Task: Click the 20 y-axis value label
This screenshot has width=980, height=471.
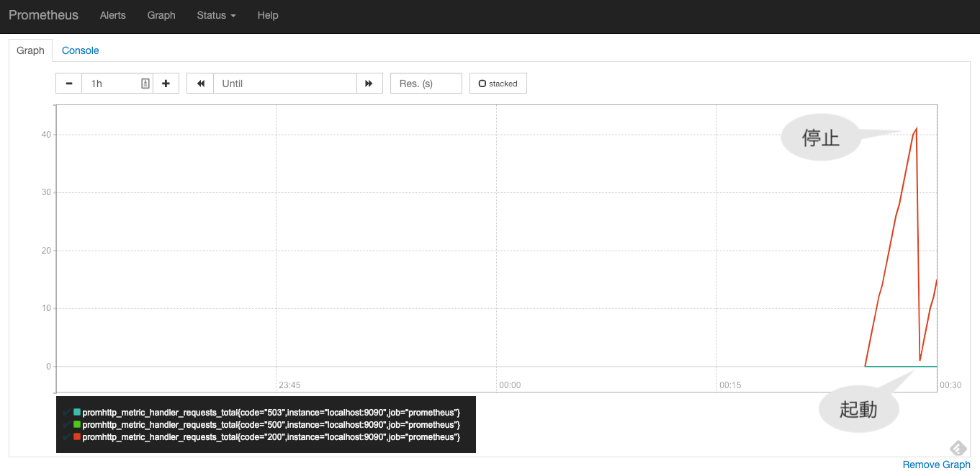Action: pyautogui.click(x=47, y=251)
